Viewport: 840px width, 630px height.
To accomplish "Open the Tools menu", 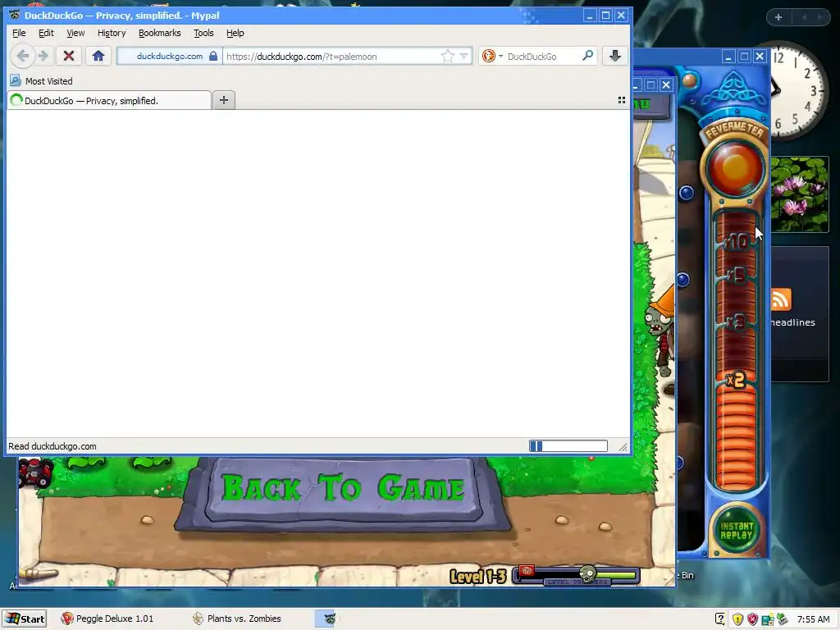I will click(x=203, y=33).
